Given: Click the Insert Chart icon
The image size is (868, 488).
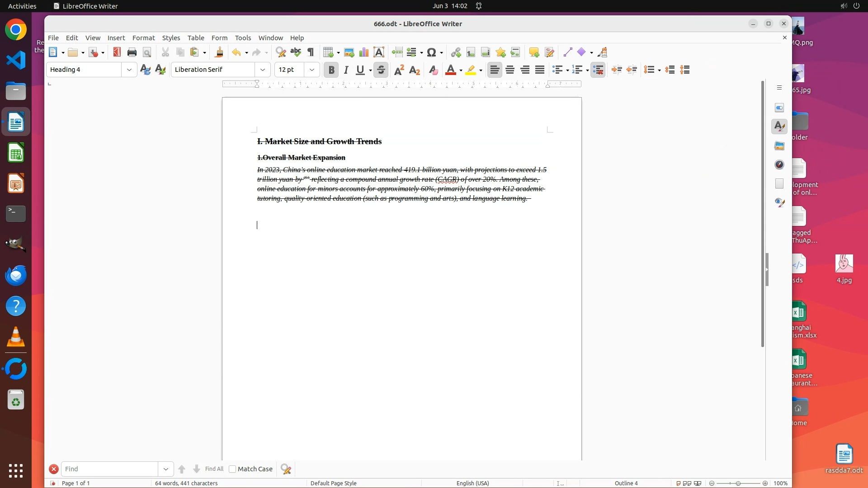Looking at the screenshot, I should (x=364, y=52).
